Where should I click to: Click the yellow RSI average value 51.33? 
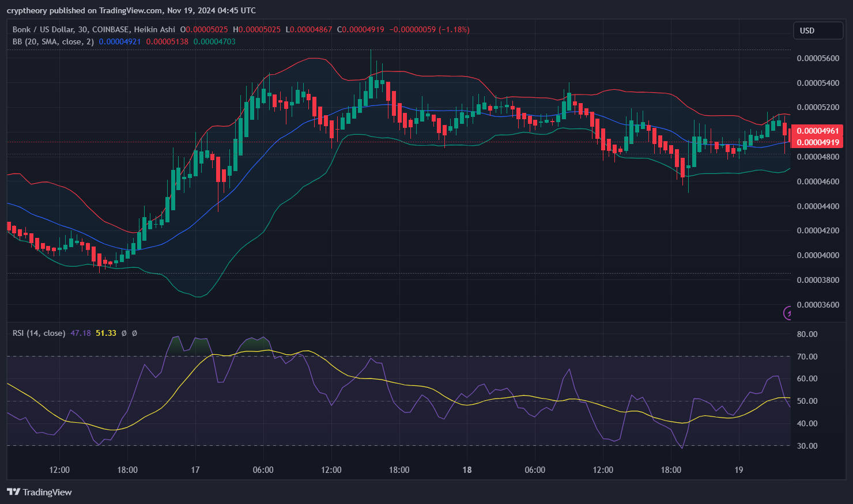[106, 333]
